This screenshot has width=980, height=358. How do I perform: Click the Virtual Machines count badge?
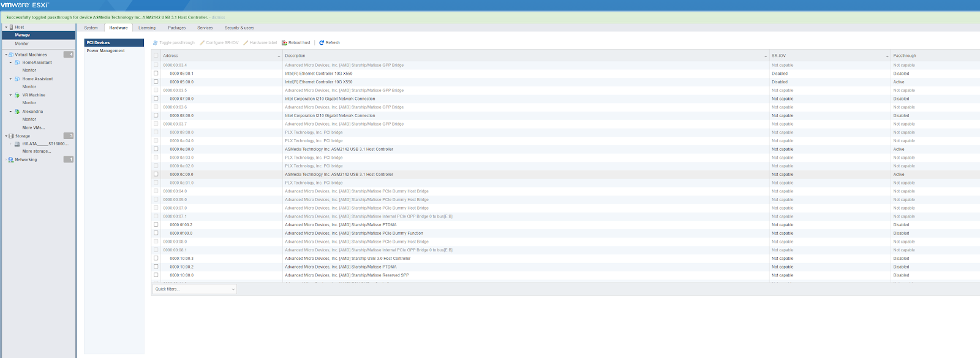tap(69, 55)
